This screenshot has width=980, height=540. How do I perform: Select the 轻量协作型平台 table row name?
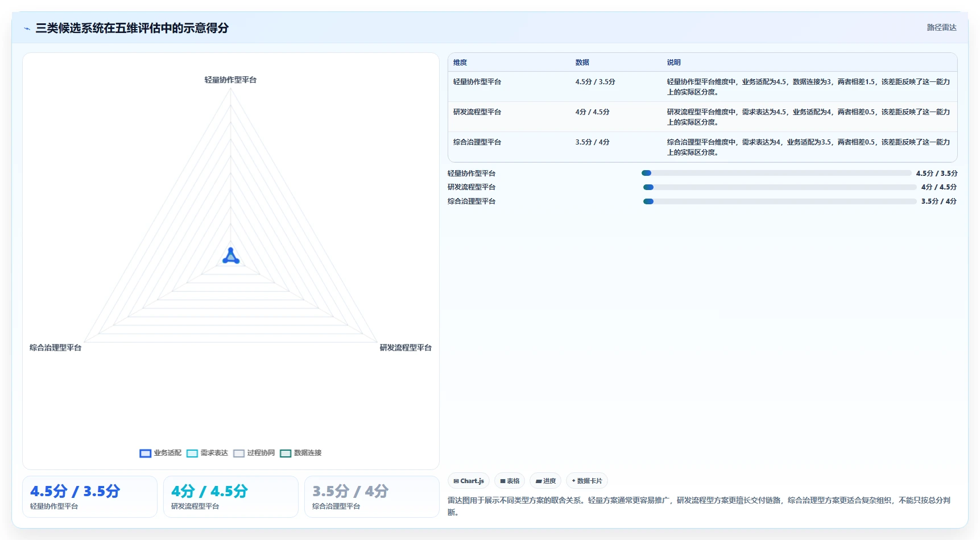pos(477,82)
